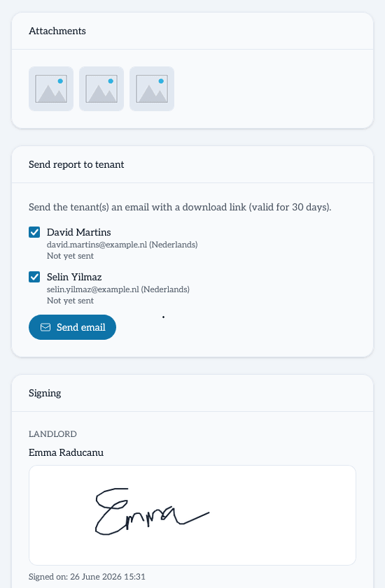Uncheck the David Martins recipient checkbox

[34, 232]
